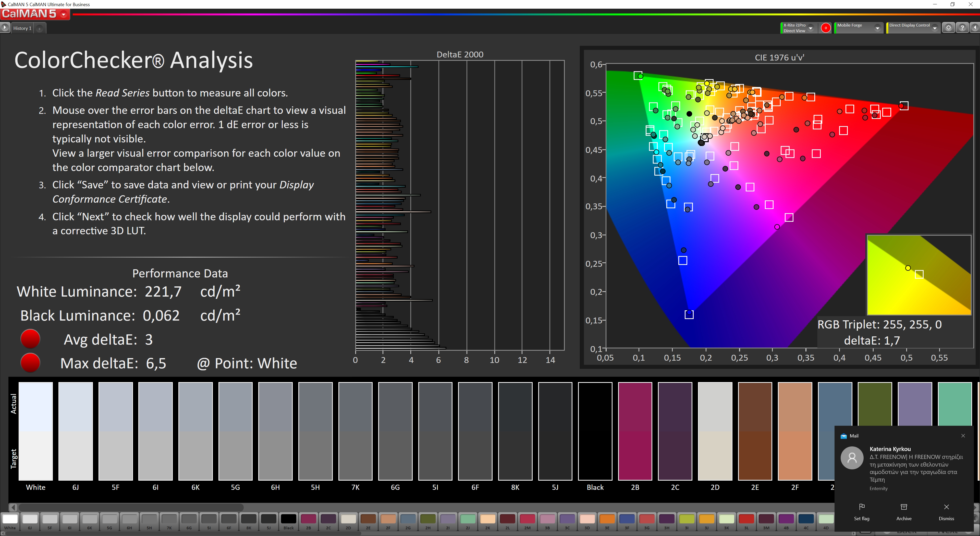Open the settings gear
This screenshot has height=536, width=980.
pos(948,28)
